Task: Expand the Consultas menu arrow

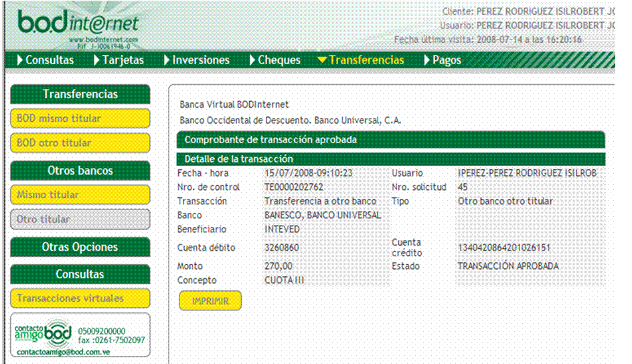Action: click(x=20, y=60)
